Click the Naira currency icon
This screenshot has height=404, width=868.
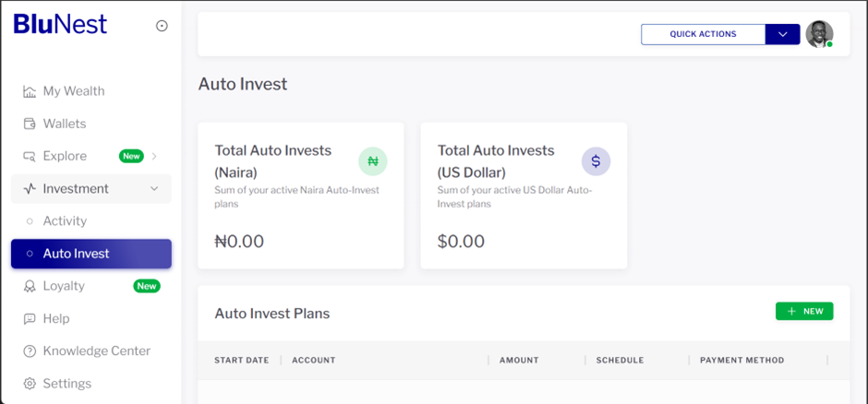[373, 161]
